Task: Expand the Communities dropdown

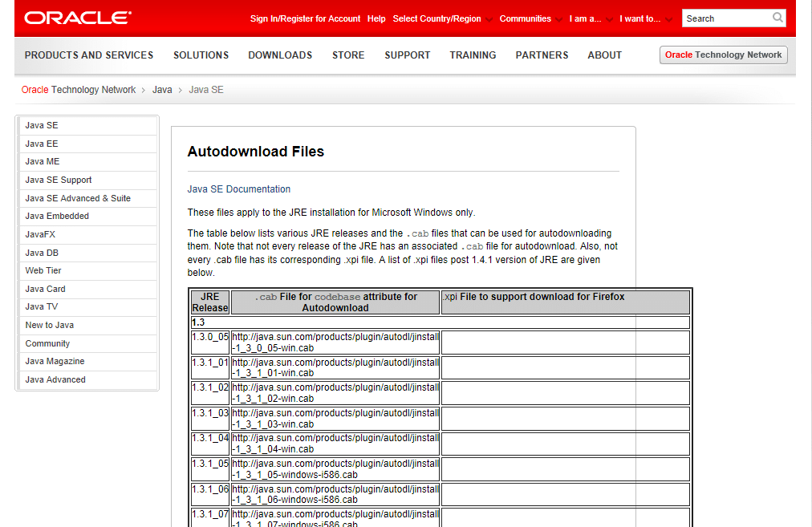Action: 530,18
